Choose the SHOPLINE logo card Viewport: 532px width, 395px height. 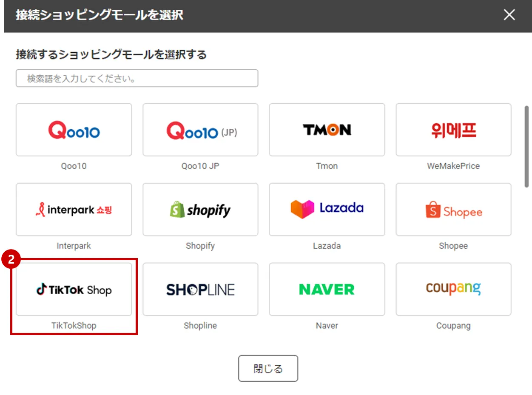200,289
